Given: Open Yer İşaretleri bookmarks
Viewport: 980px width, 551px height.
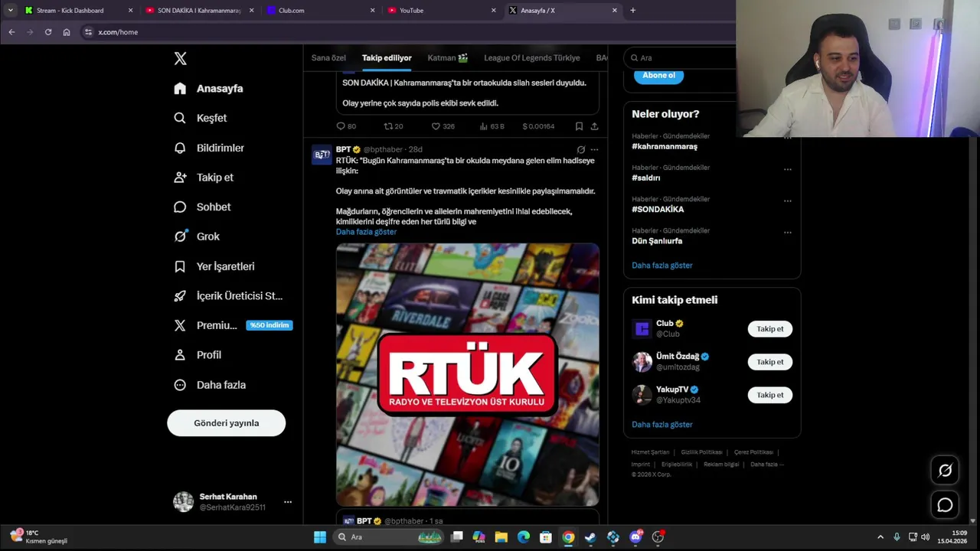Looking at the screenshot, I should point(214,266).
